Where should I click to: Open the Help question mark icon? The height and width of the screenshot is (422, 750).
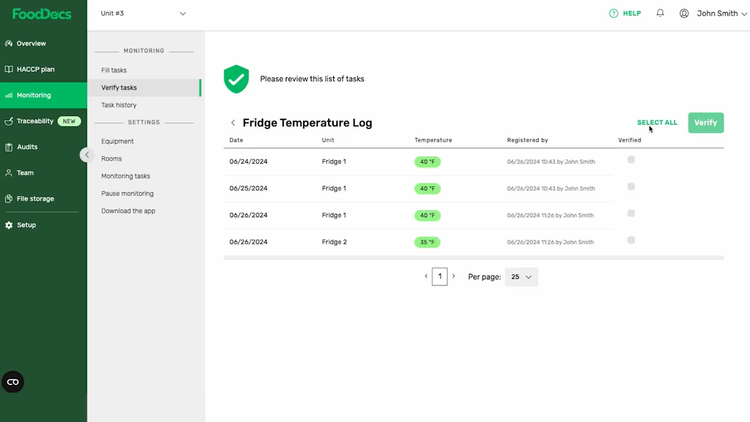click(614, 14)
